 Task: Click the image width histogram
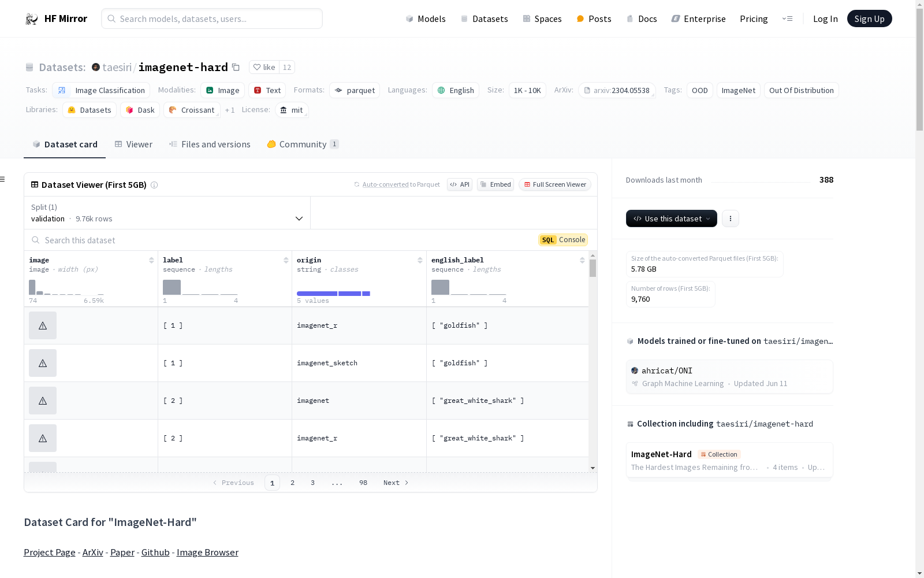[66, 287]
